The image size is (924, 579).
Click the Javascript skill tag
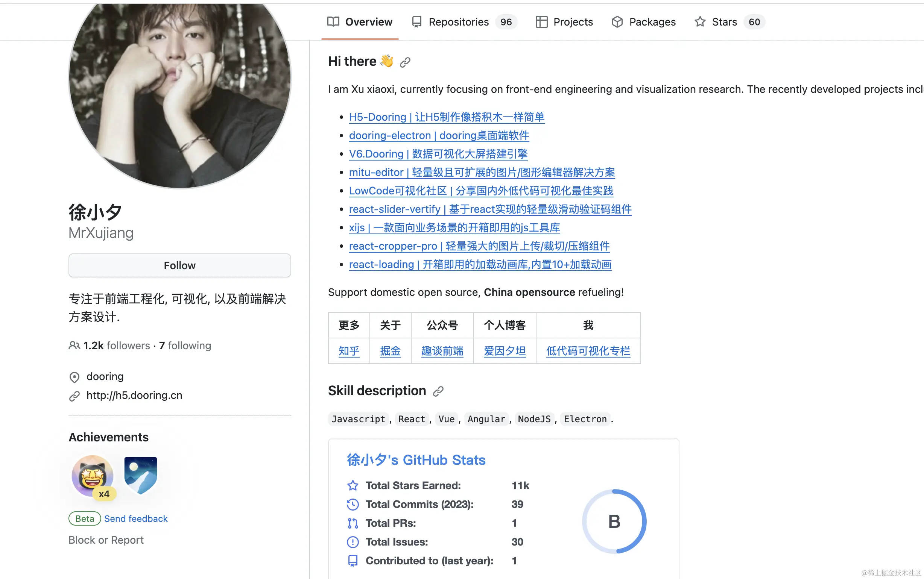point(358,419)
